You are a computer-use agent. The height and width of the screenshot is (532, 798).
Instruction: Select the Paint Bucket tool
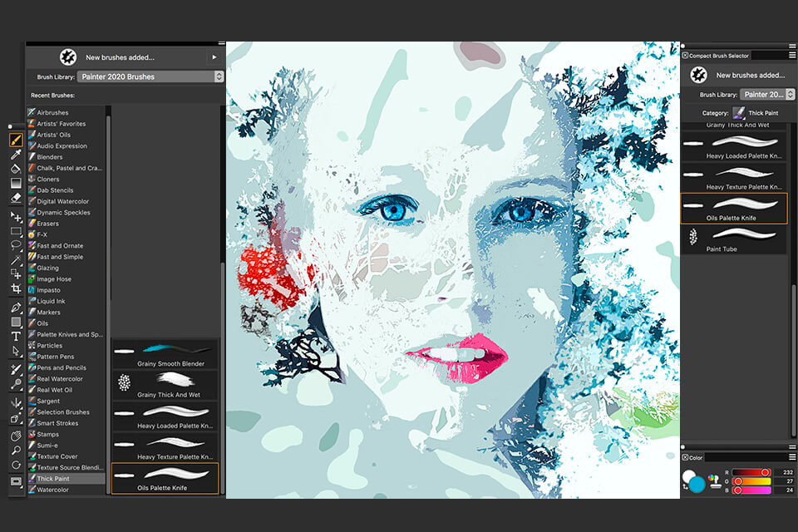pyautogui.click(x=15, y=170)
